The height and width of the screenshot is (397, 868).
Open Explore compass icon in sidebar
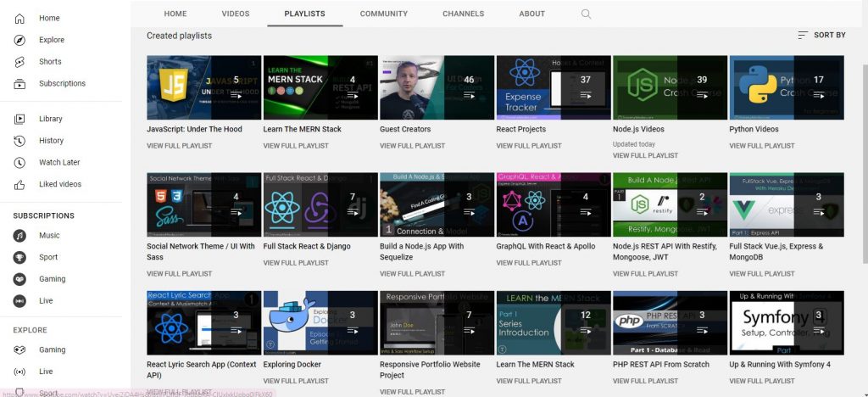tap(19, 40)
